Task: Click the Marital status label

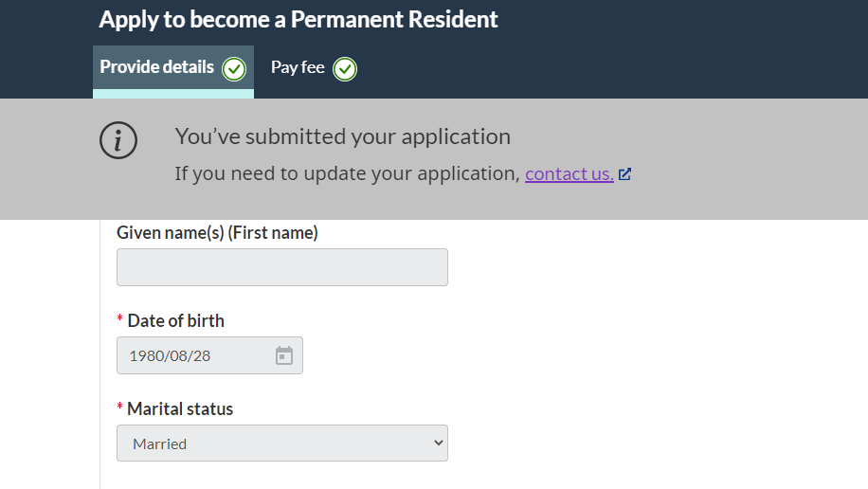Action: coord(180,409)
